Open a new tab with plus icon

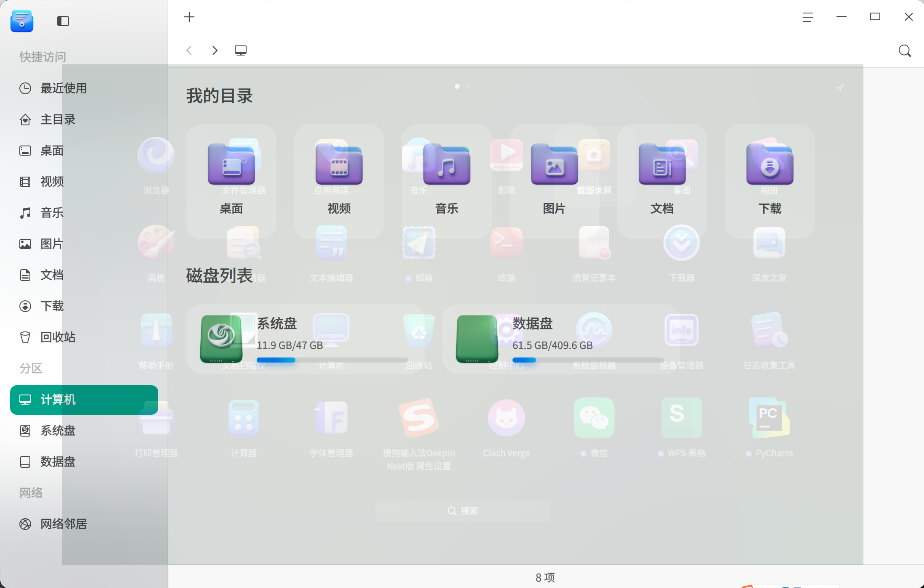point(189,17)
